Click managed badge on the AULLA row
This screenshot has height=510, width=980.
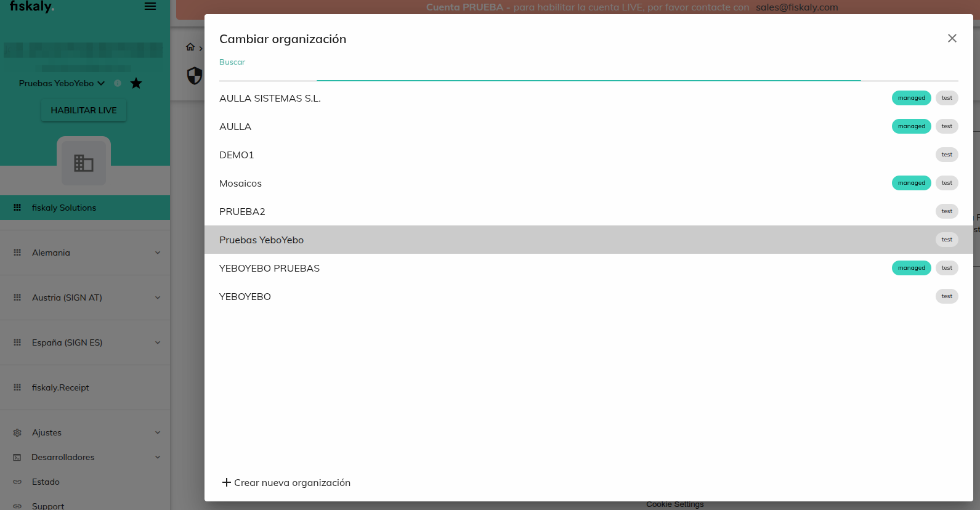pyautogui.click(x=912, y=126)
